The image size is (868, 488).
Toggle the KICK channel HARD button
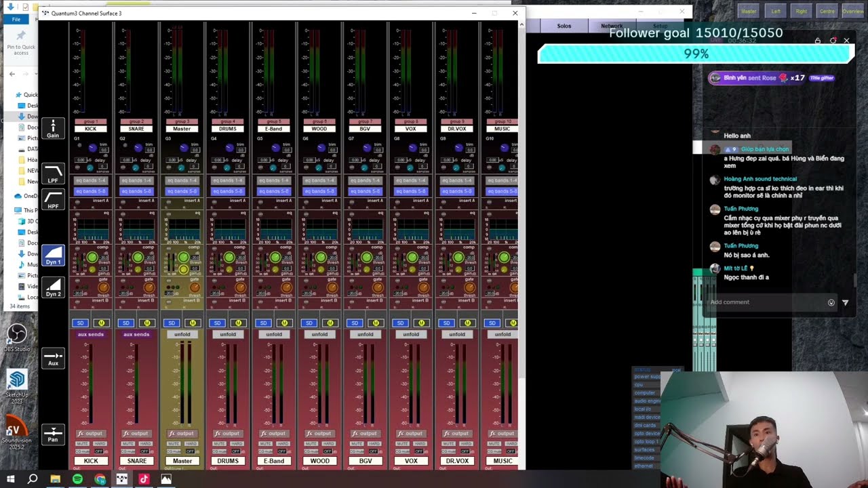[100, 444]
